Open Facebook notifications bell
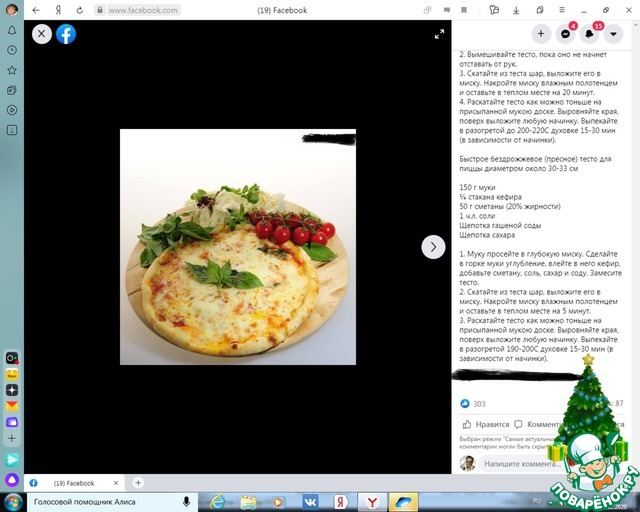The width and height of the screenshot is (640, 512). tap(590, 33)
